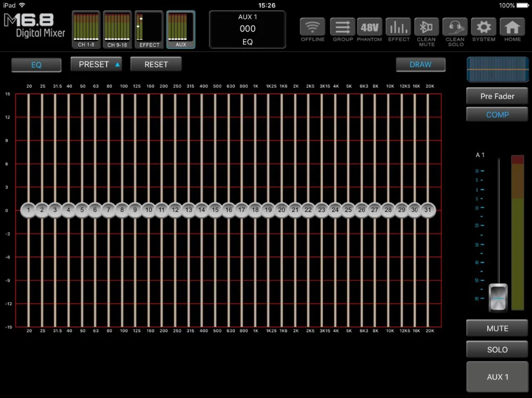The image size is (532, 398).
Task: Select EQ band 18 knob at 1K
Action: pos(255,210)
